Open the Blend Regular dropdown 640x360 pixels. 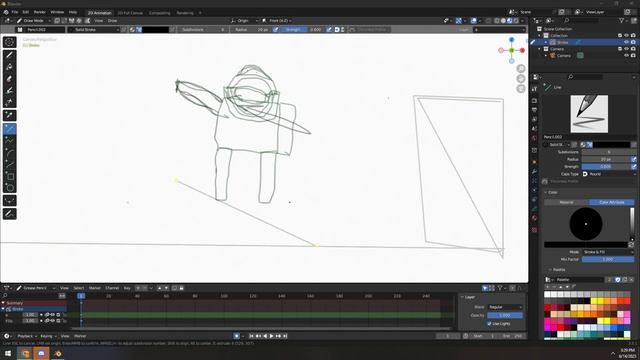coord(505,307)
